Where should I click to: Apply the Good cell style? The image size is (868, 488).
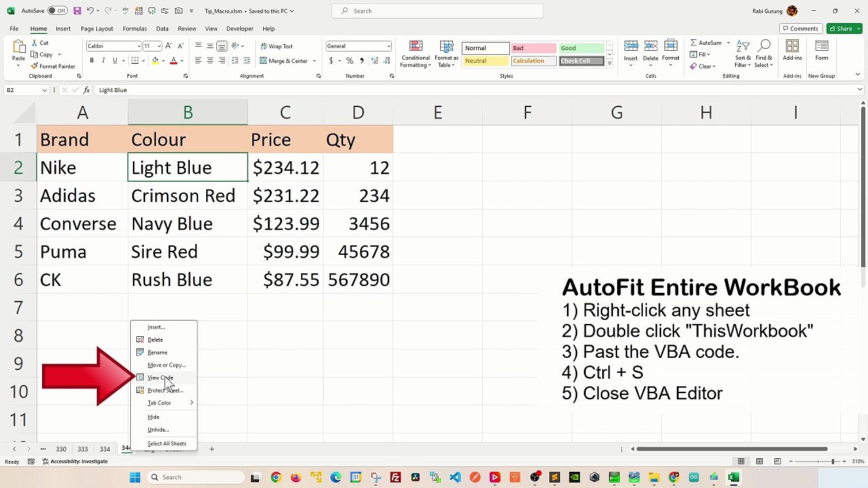(582, 48)
